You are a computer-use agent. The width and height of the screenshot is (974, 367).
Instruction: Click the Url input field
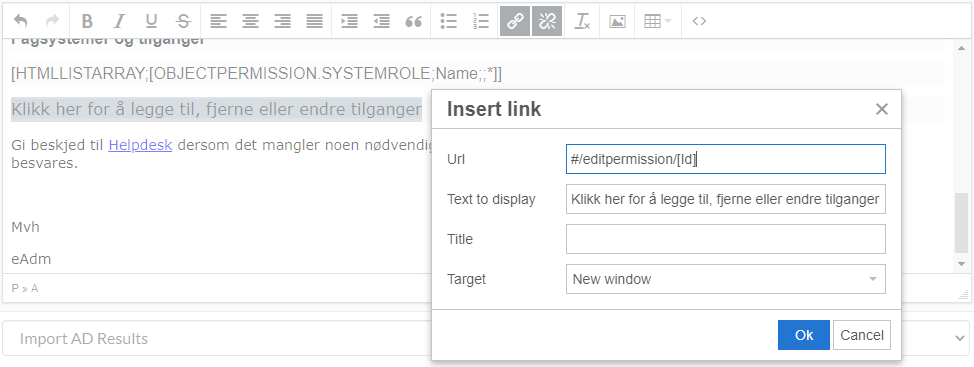(x=726, y=159)
